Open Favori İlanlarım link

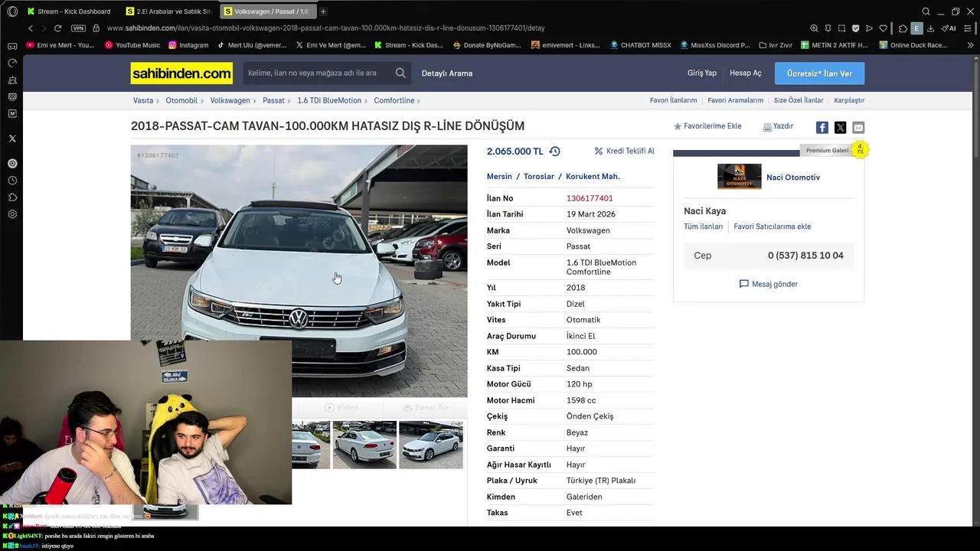coord(674,100)
